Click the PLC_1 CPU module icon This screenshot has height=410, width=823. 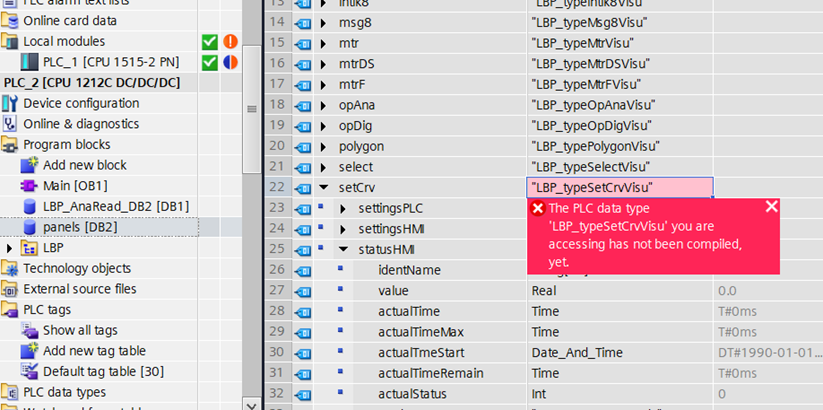click(x=28, y=62)
